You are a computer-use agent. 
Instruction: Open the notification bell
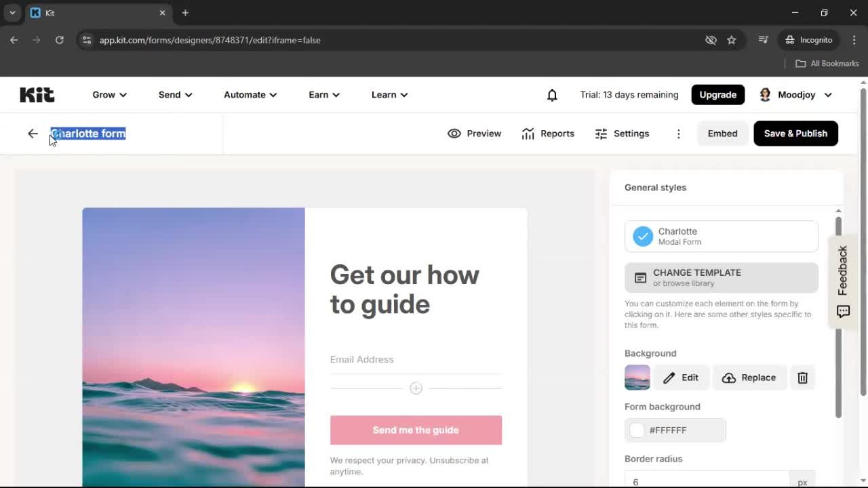pos(552,95)
